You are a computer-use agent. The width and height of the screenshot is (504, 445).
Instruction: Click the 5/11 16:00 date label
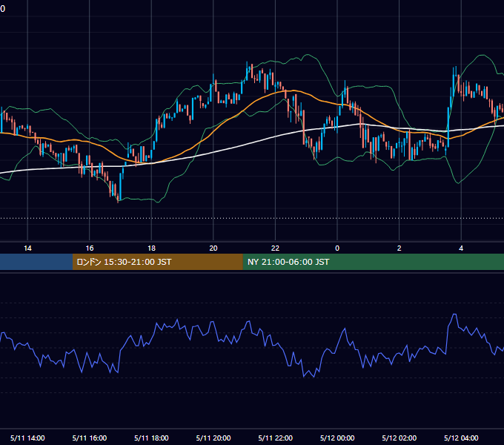[90, 438]
